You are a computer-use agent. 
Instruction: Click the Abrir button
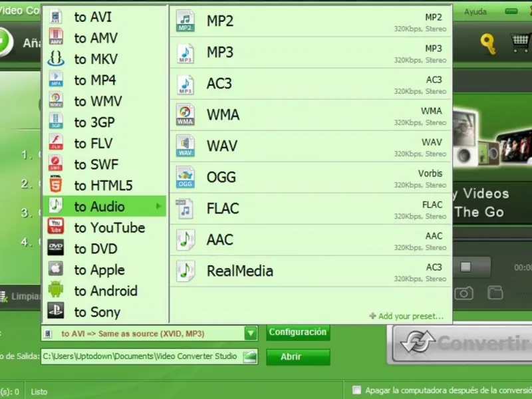point(298,357)
